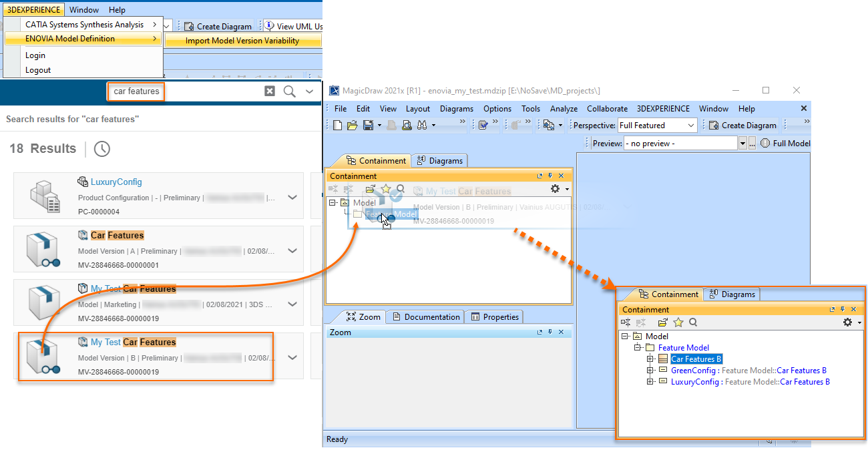Expand the search options chevron

coord(309,91)
